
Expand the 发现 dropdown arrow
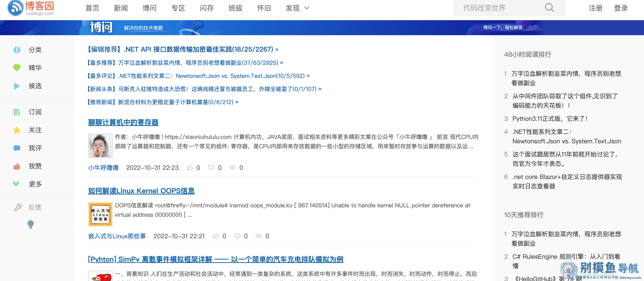point(307,8)
